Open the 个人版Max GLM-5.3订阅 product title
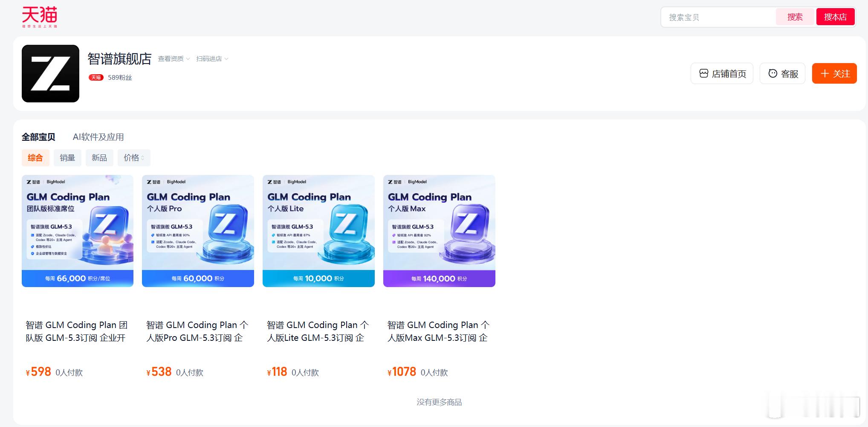The width and height of the screenshot is (868, 427). tap(439, 331)
